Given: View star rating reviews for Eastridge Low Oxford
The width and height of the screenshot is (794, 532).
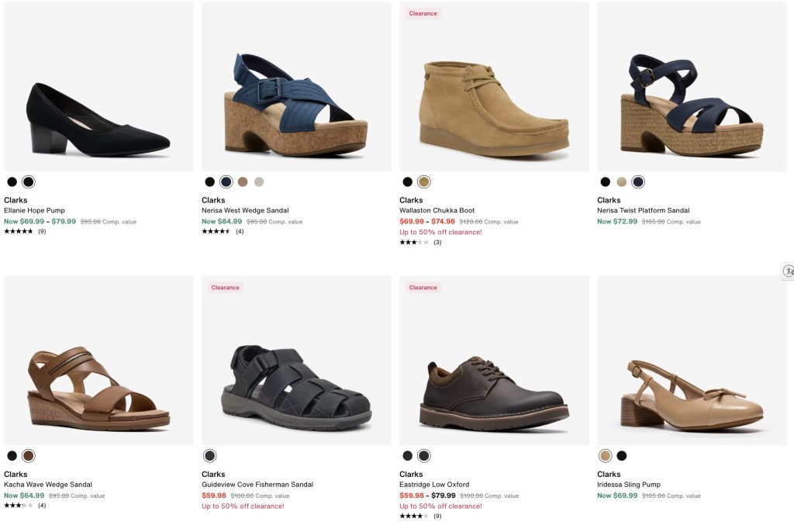Looking at the screenshot, I should tap(420, 516).
